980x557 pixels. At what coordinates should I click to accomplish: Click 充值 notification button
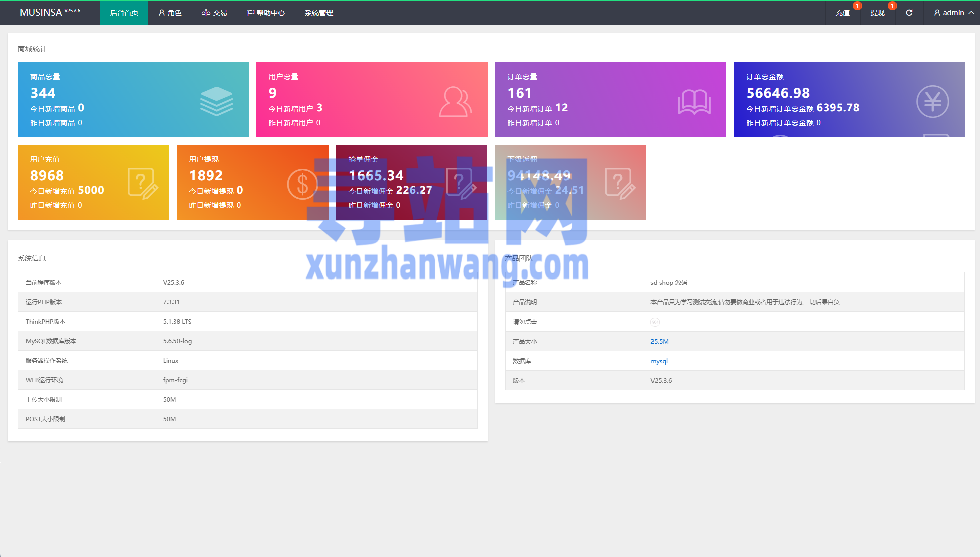843,13
